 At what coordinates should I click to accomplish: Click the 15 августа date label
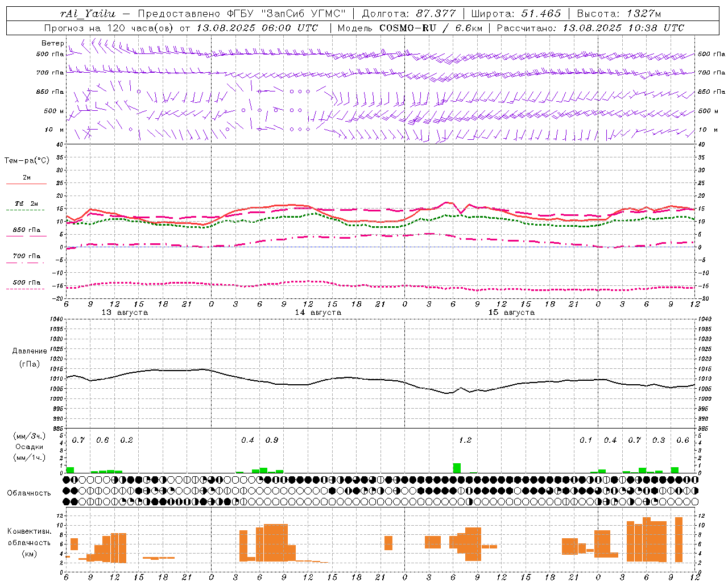click(x=511, y=313)
